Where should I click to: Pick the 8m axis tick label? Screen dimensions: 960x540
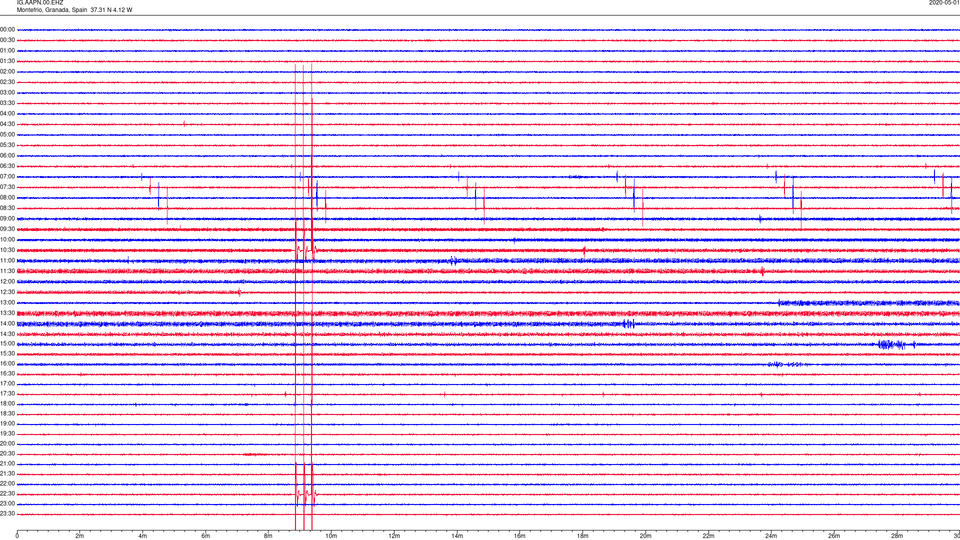268,536
